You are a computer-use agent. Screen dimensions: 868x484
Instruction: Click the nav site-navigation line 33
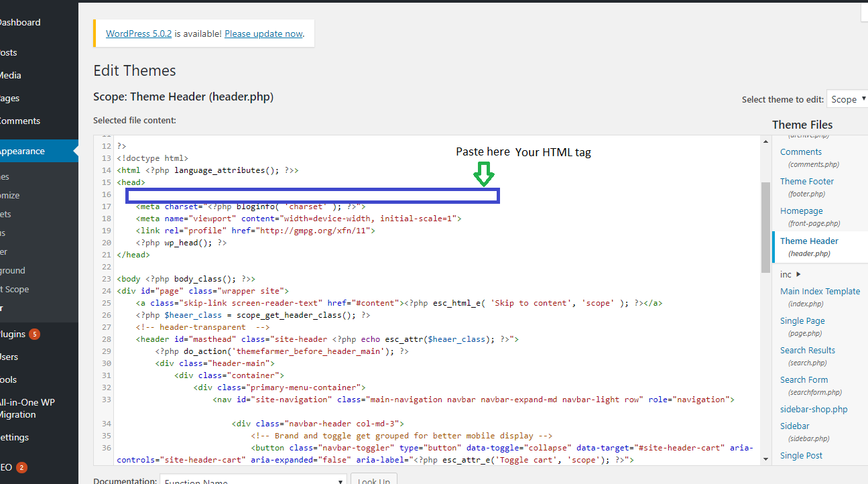(x=474, y=400)
